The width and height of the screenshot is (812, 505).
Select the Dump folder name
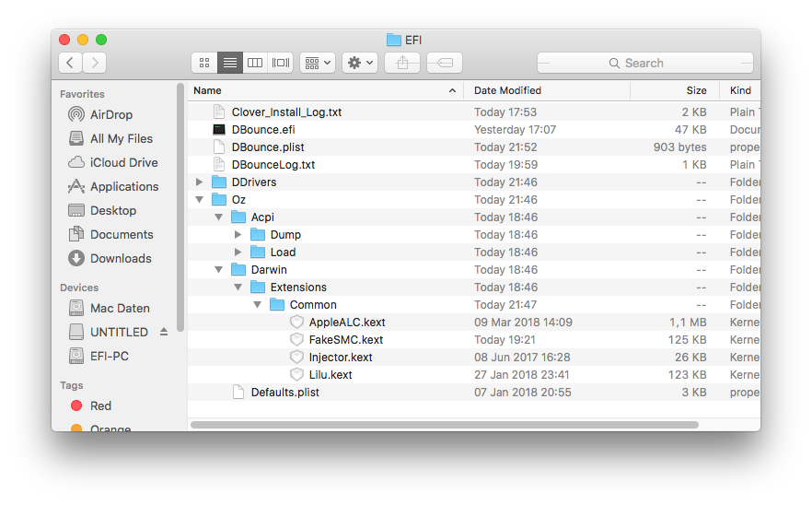tap(285, 234)
